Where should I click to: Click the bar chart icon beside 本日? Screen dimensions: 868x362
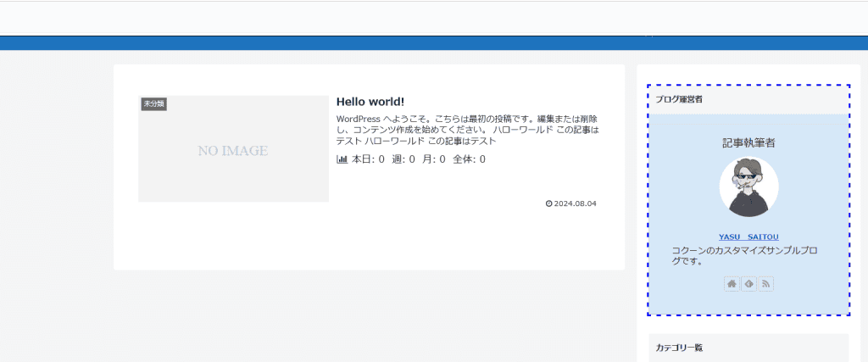(x=342, y=159)
